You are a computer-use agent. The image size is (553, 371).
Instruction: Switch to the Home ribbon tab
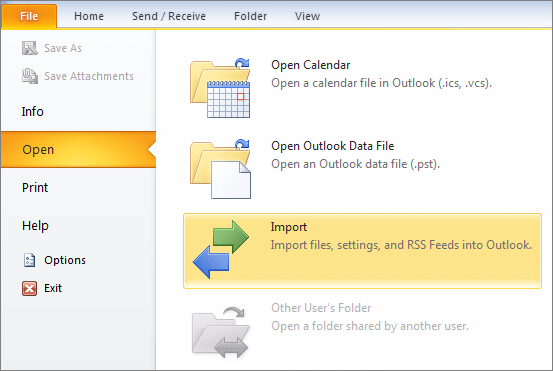pos(89,16)
